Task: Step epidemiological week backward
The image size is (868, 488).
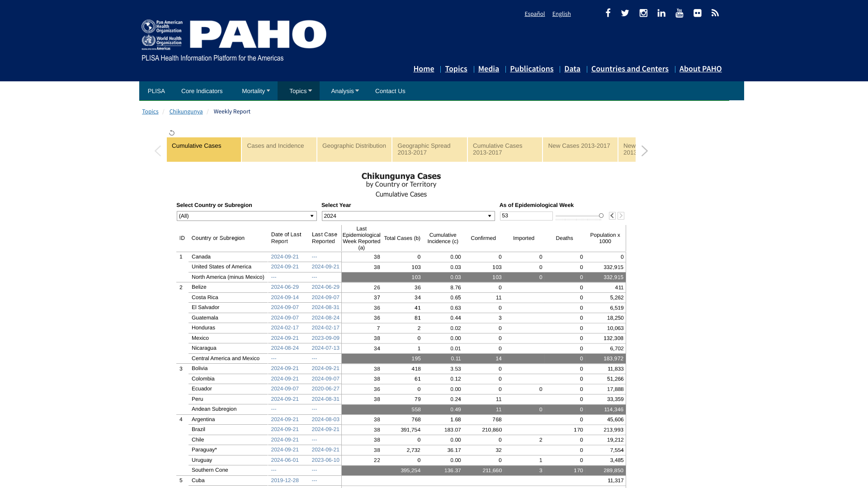Action: tap(612, 216)
